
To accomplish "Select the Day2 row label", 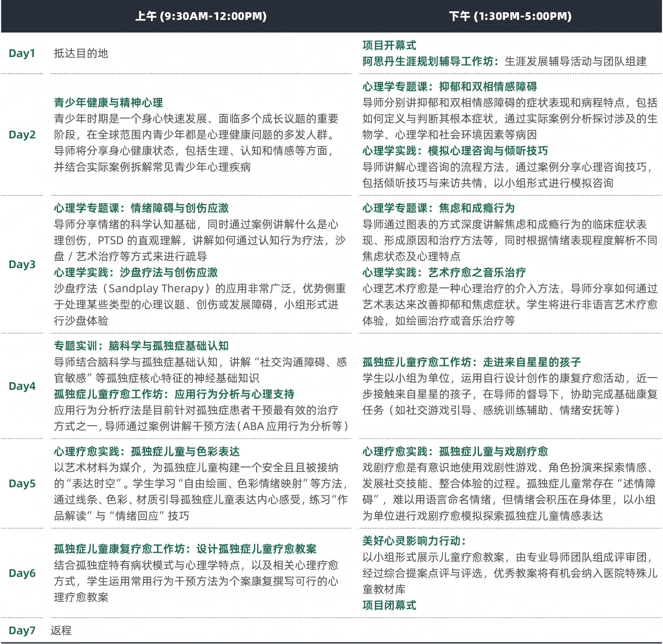I will coord(22,135).
